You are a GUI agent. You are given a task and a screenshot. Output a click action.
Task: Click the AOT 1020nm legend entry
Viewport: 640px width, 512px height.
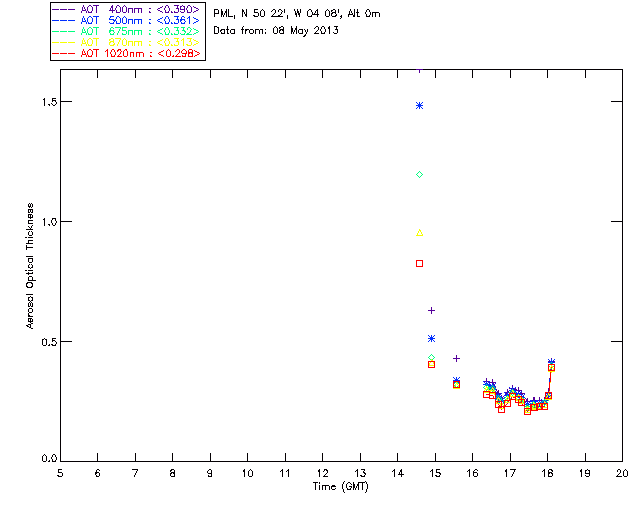[x=126, y=53]
